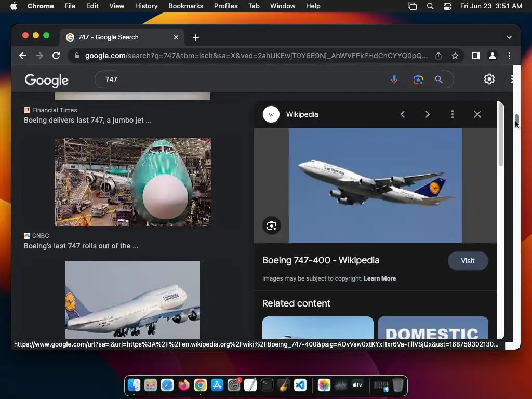Image resolution: width=532 pixels, height=399 pixels.
Task: Close the Wikipedia image preview panel
Action: click(x=477, y=114)
